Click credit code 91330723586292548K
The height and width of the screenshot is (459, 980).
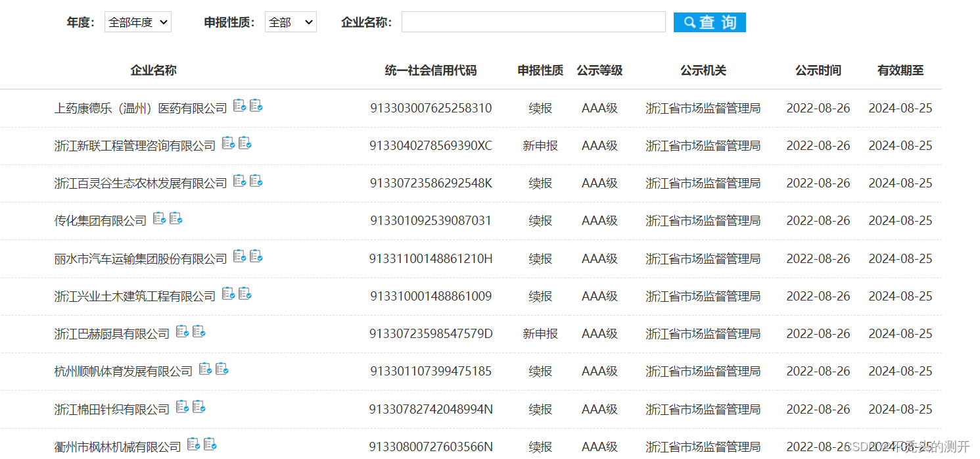tap(431, 183)
